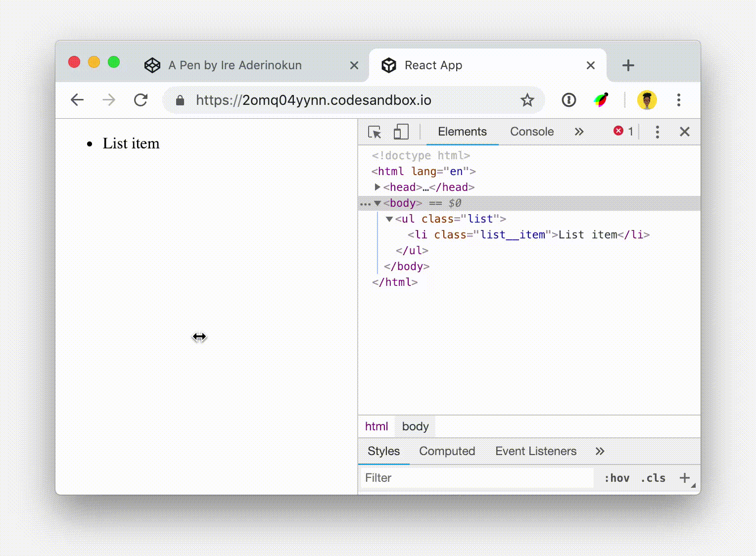Collapse the ul class list node

389,219
